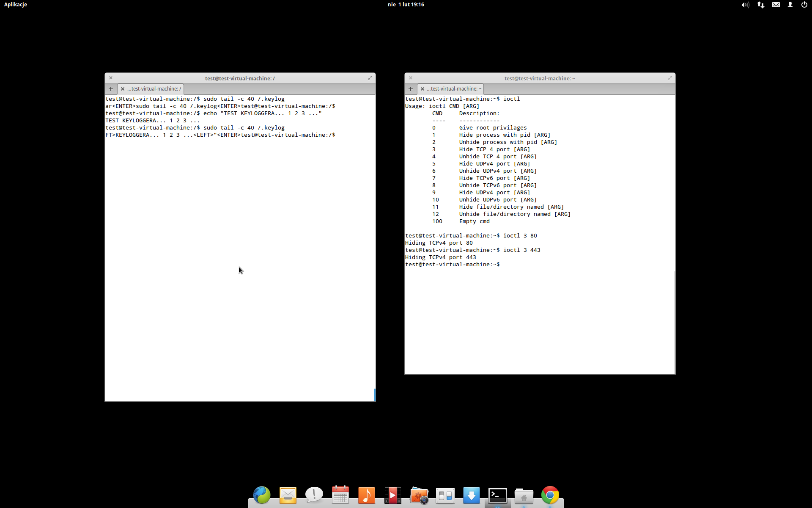812x508 pixels.
Task: Open the power session menu icon
Action: click(x=804, y=5)
